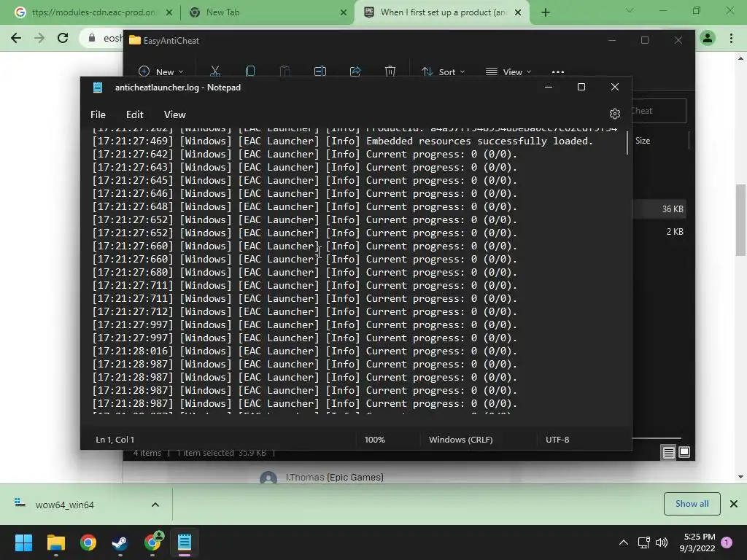The height and width of the screenshot is (560, 747).
Task: Click the Cut icon in File Explorer
Action: pos(215,71)
